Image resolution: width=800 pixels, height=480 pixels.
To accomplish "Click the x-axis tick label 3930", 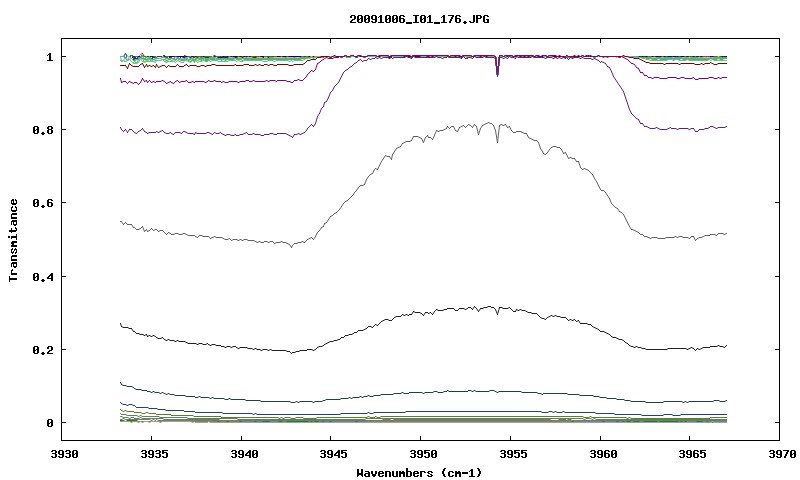I will pos(65,454).
